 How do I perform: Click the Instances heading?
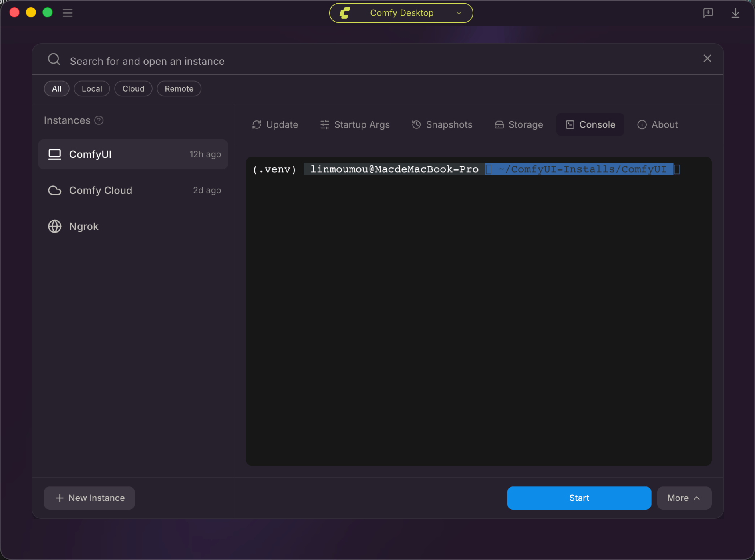click(x=67, y=120)
